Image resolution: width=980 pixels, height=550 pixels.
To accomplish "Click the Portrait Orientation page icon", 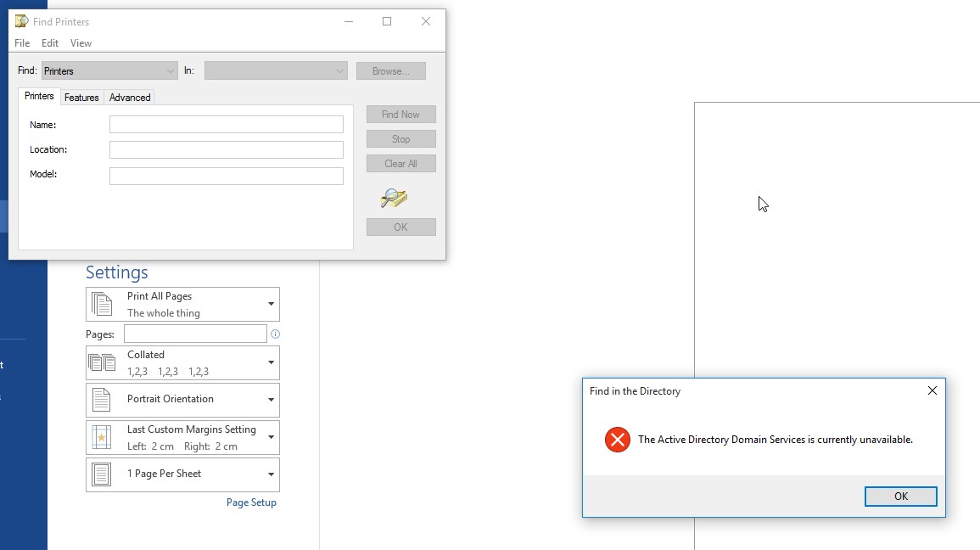I will point(101,400).
